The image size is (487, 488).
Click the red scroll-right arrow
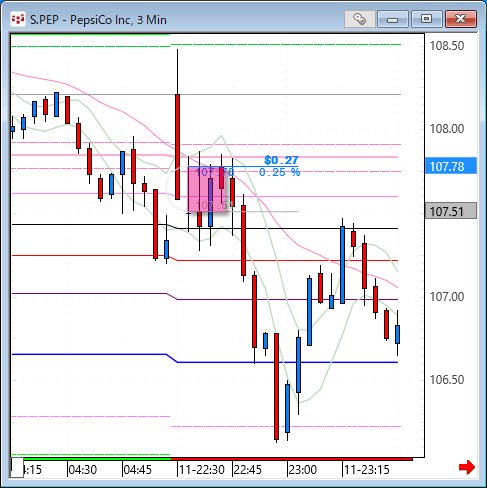pos(467,467)
